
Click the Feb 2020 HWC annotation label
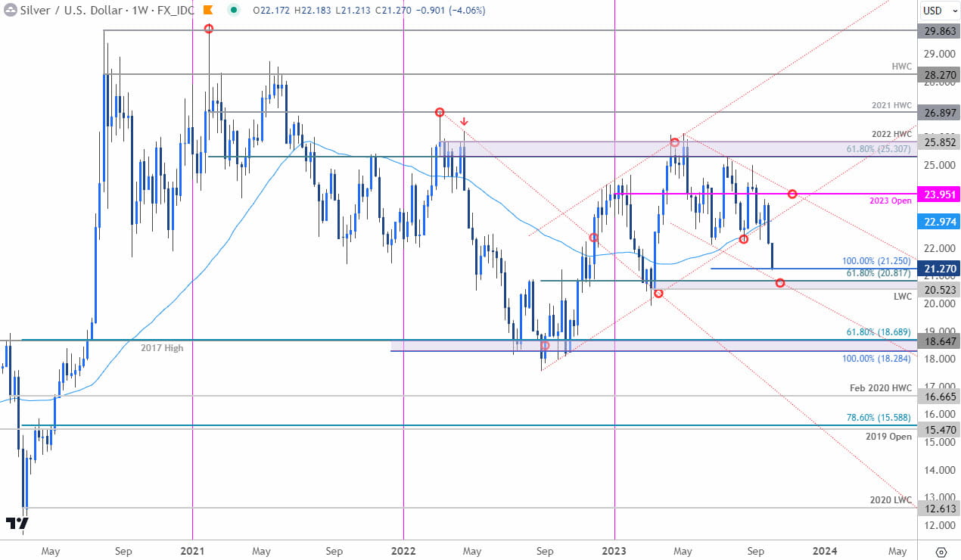(x=879, y=388)
